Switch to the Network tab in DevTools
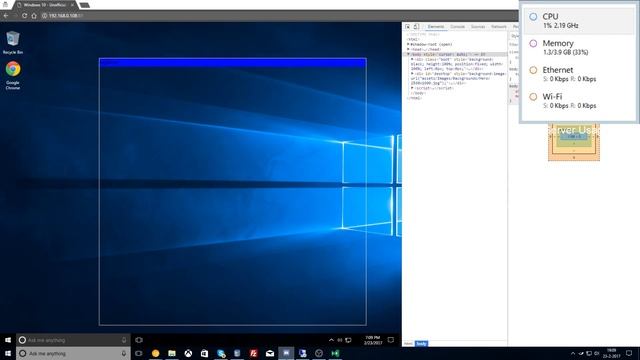This screenshot has width=640, height=360. 499,27
